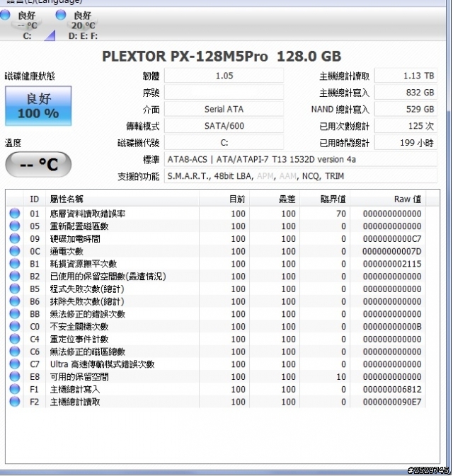Select the 重新配置磁區數 attribute row
453x476 pixels.
click(216, 226)
